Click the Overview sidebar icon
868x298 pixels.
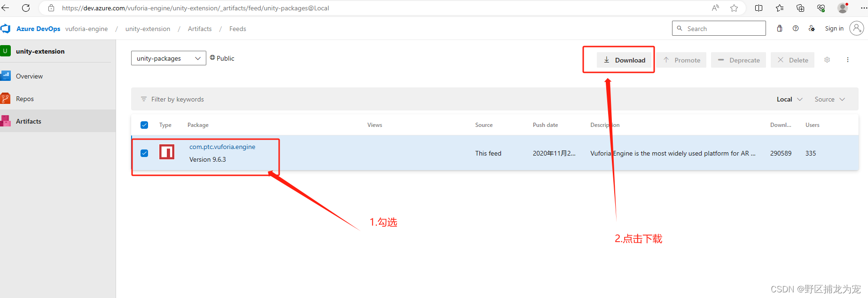click(6, 76)
